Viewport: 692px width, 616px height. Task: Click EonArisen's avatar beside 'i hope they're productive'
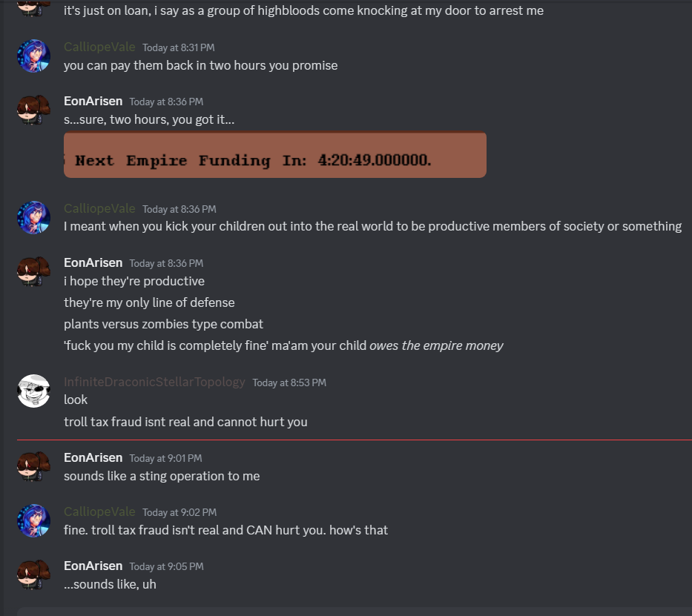coord(33,271)
